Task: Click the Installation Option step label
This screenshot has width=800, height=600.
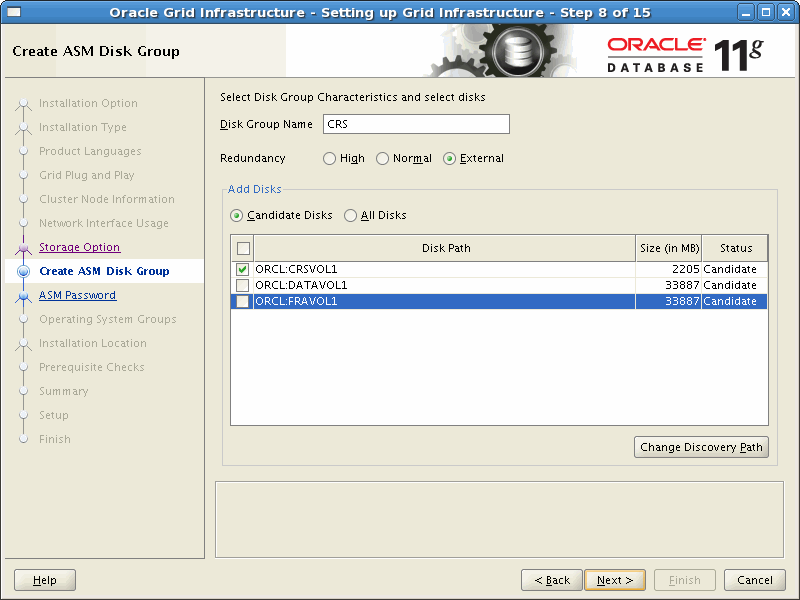Action: tap(88, 103)
